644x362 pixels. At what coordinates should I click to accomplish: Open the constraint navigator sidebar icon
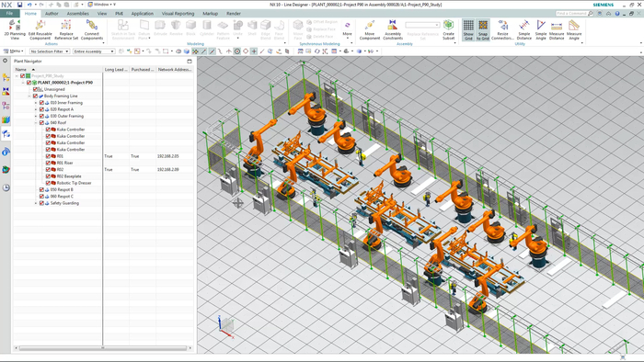(x=6, y=91)
